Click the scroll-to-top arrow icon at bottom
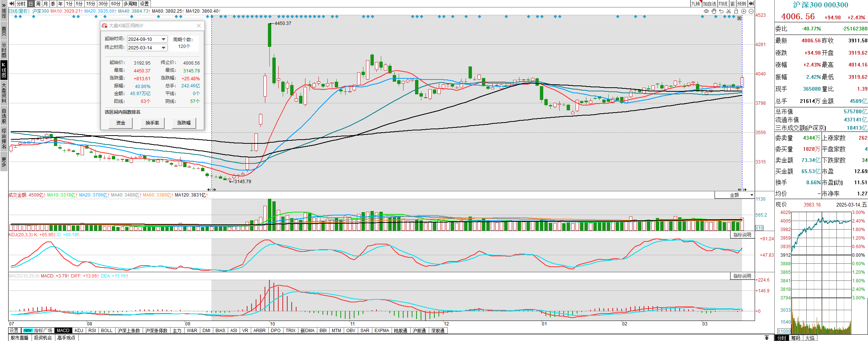 click(767, 338)
